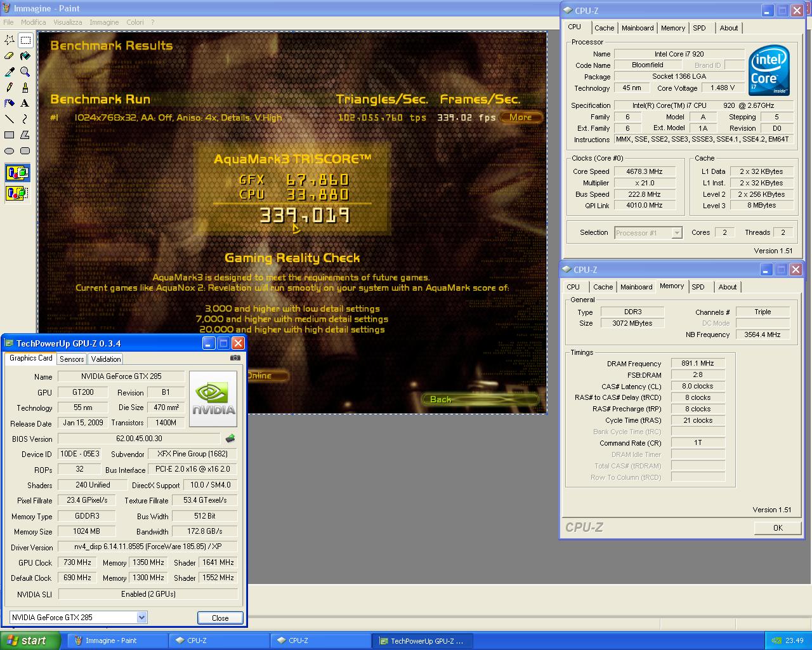The image size is (812, 650).
Task: Choose the opaque selection option
Action: coord(17,173)
